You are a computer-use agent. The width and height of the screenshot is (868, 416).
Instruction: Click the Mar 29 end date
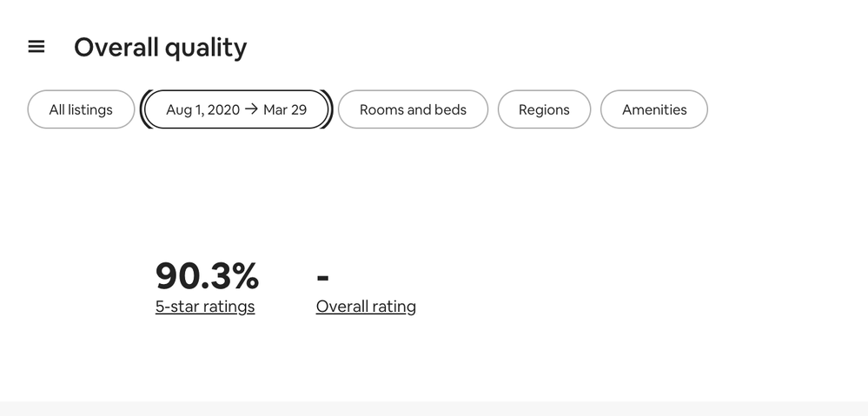tap(285, 109)
